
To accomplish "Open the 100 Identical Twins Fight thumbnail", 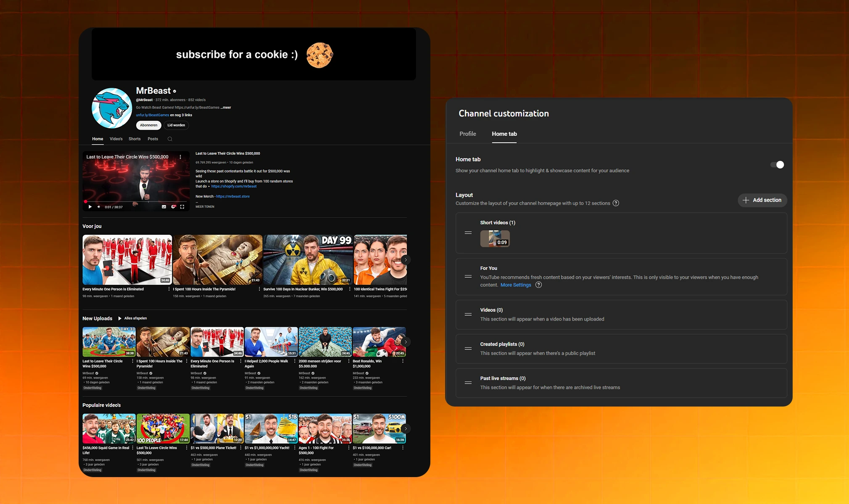I will 380,260.
